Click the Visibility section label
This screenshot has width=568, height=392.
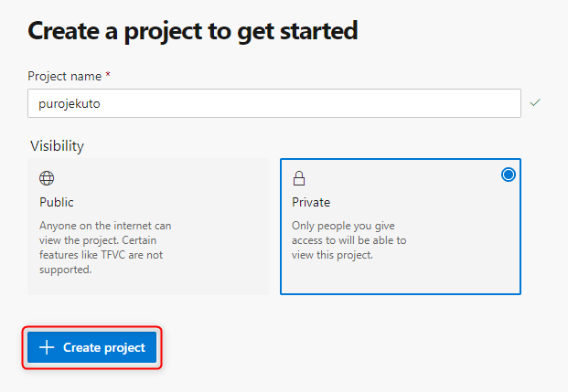pos(58,146)
